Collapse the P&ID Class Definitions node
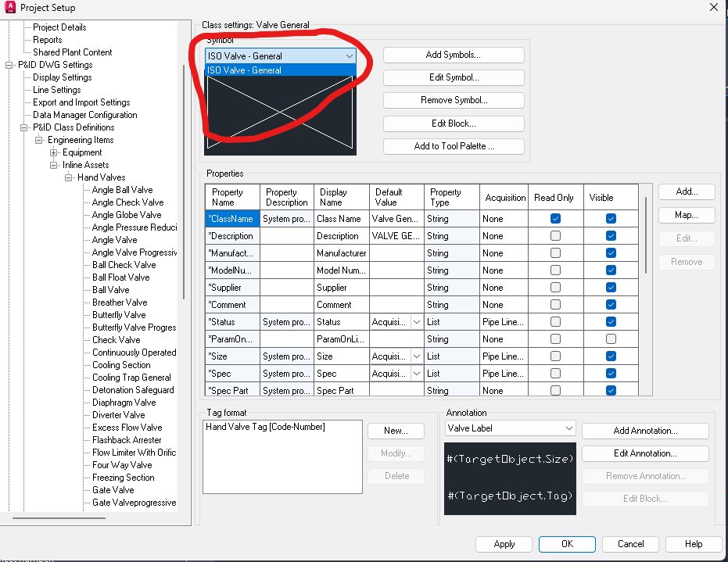 (26, 127)
